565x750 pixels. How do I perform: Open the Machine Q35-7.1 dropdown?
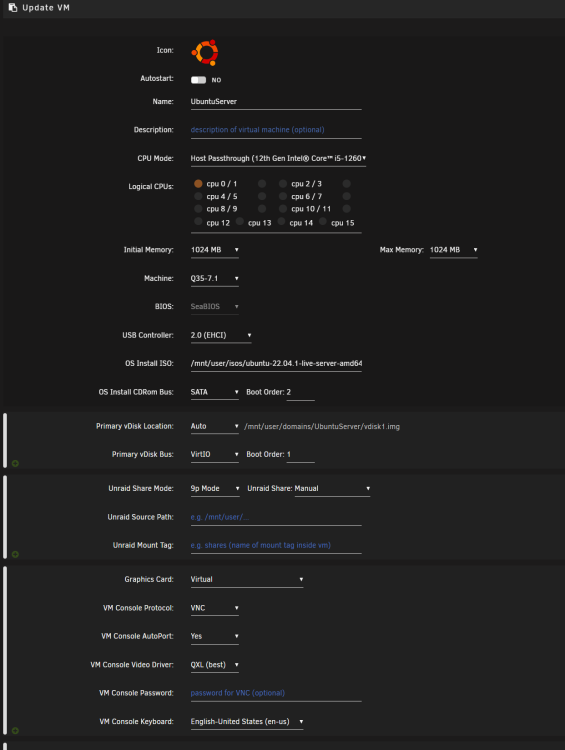pos(214,278)
